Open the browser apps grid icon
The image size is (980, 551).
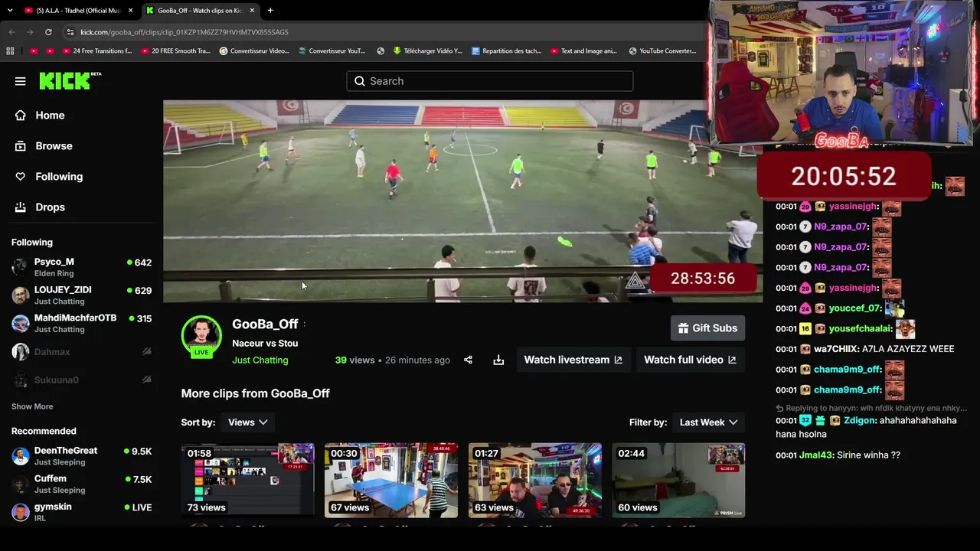click(x=10, y=51)
